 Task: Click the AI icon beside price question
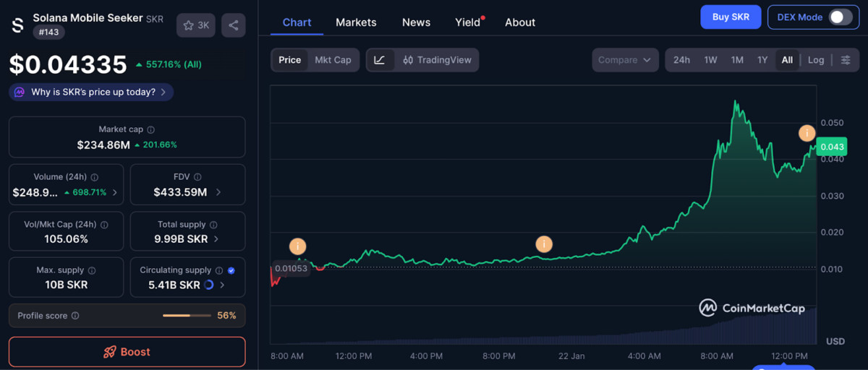click(x=19, y=92)
